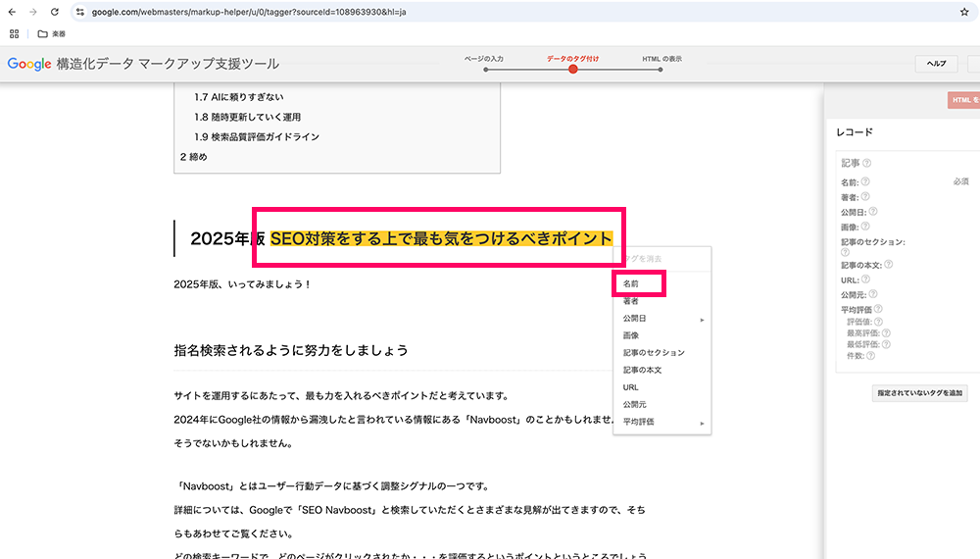Click the paragraph starting サイトを運用するにあたって
This screenshot has width=980, height=559.
point(343,396)
